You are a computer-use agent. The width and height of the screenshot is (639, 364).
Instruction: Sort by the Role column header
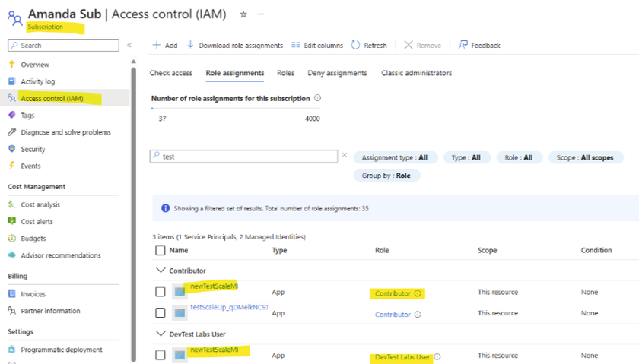coord(382,250)
